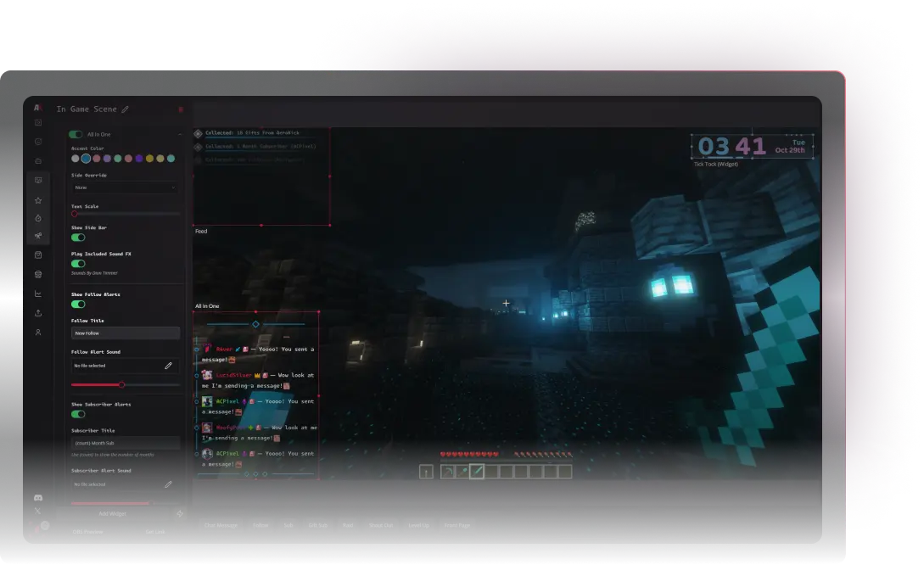Image resolution: width=924 pixels, height=565 pixels.
Task: Select the purple accent color swatch
Action: (139, 159)
